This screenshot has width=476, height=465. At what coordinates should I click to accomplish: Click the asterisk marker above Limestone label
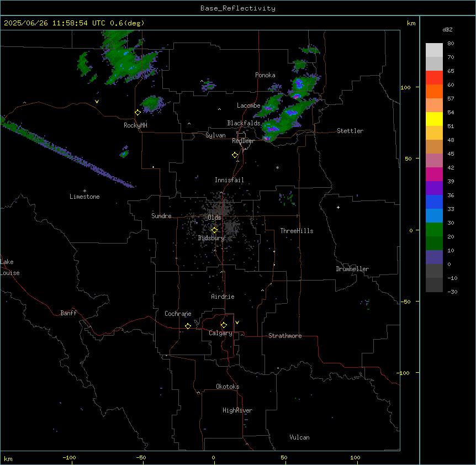tap(84, 191)
